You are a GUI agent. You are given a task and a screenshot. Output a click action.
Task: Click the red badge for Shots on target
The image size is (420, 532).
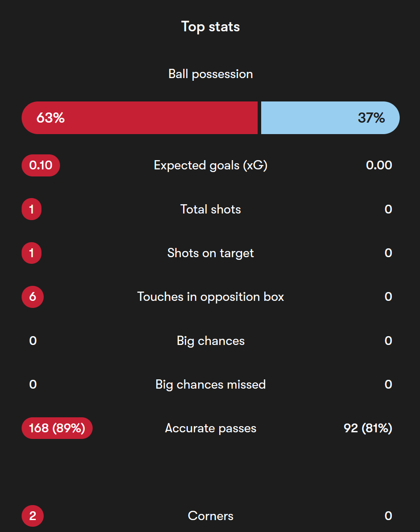click(x=31, y=253)
